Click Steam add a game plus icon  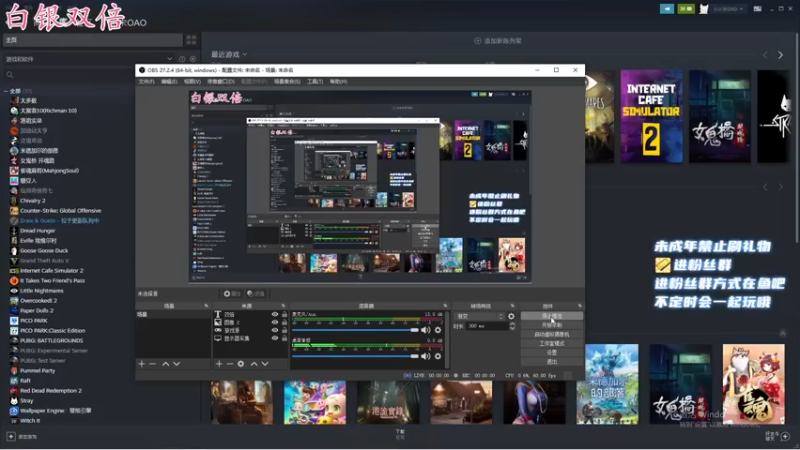click(x=11, y=437)
